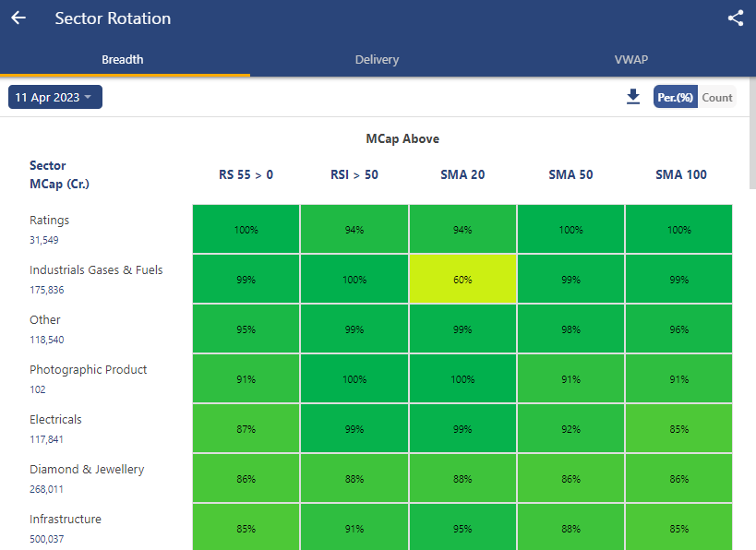Click Ratings RSI > 50 94% cell
The height and width of the screenshot is (550, 756).
pyautogui.click(x=354, y=230)
